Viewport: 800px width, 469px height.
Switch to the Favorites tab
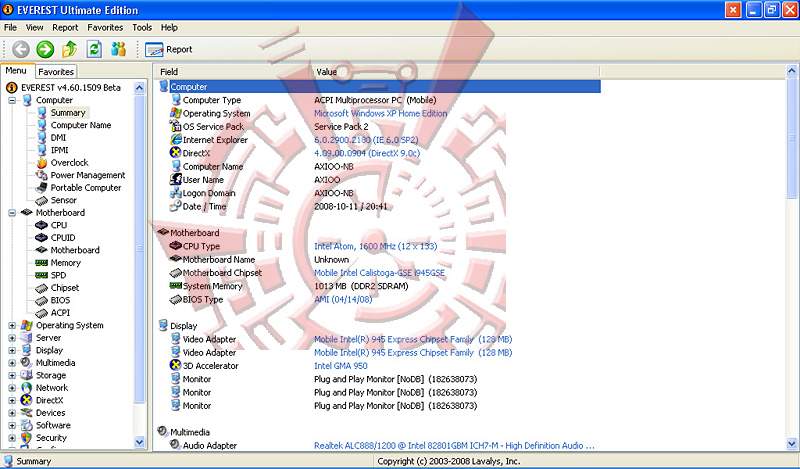pyautogui.click(x=56, y=72)
